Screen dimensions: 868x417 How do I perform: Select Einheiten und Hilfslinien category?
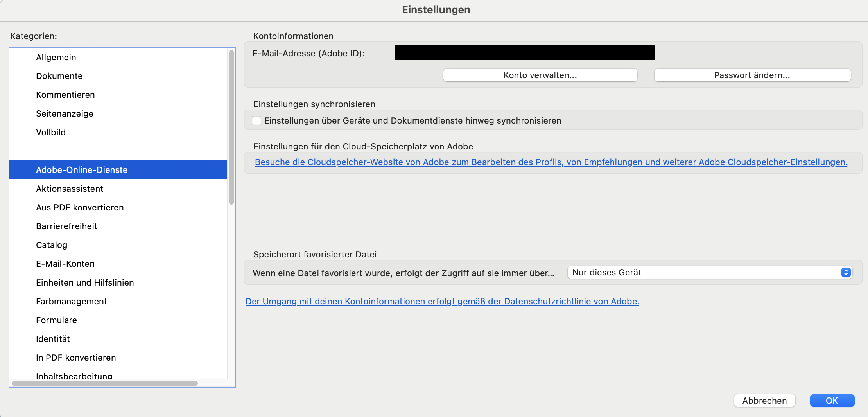click(x=118, y=282)
